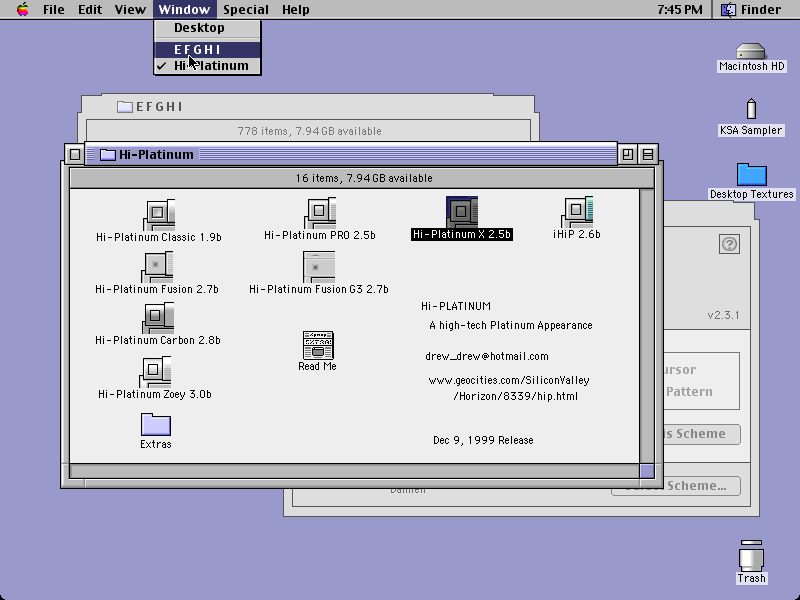Choose E F G H I in Window menu
Image resolution: width=800 pixels, height=600 pixels.
[x=207, y=49]
